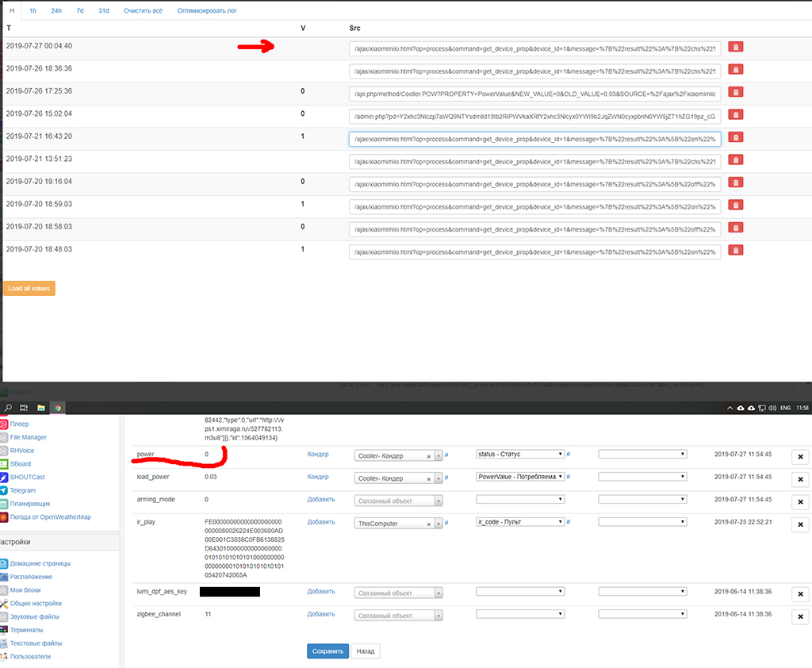Delete the zigbee_channel row using X button

(x=800, y=617)
